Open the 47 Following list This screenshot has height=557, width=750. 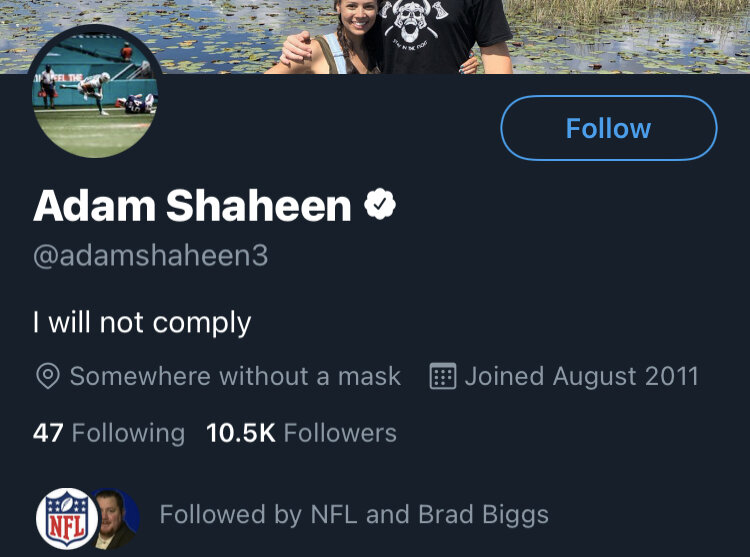pos(109,433)
